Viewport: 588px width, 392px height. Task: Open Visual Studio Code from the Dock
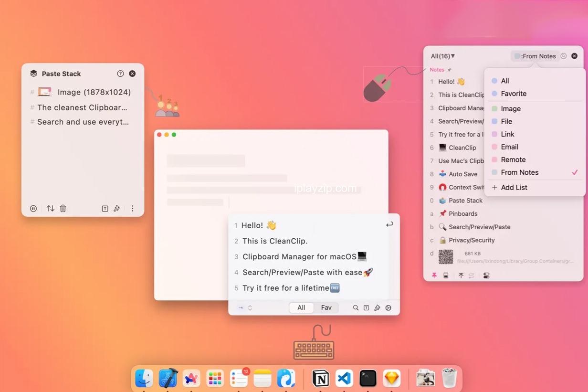click(x=344, y=378)
